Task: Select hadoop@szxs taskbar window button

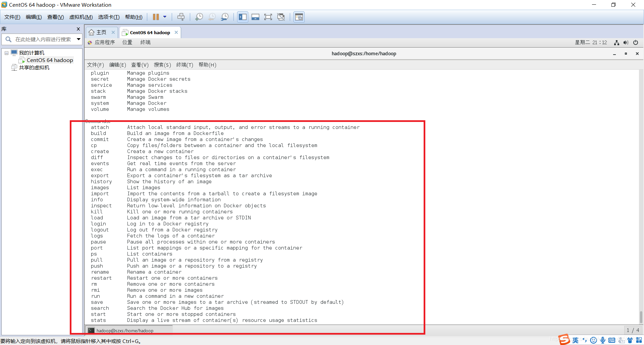Action: 129,331
